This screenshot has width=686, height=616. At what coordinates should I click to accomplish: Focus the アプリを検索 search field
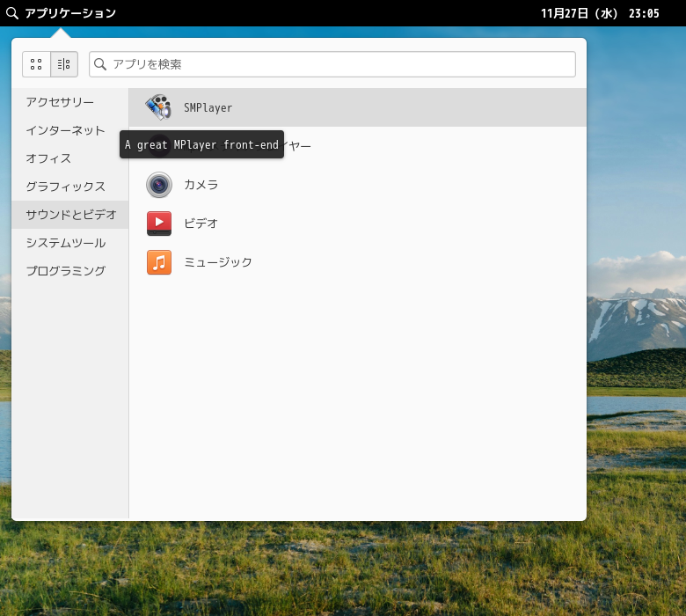332,64
